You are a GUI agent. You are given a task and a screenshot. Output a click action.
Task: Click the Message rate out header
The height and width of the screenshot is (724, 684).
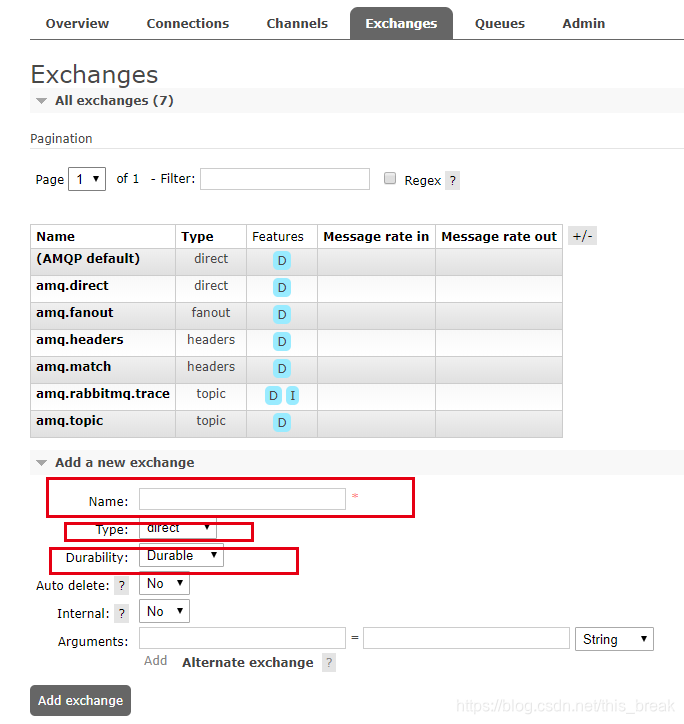[x=499, y=236]
